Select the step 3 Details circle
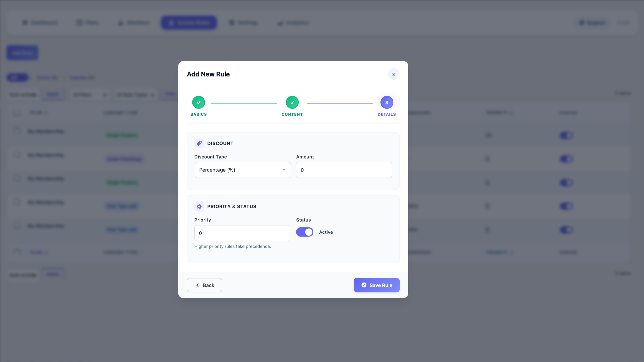Screen dimensions: 644x362 pyautogui.click(x=386, y=102)
